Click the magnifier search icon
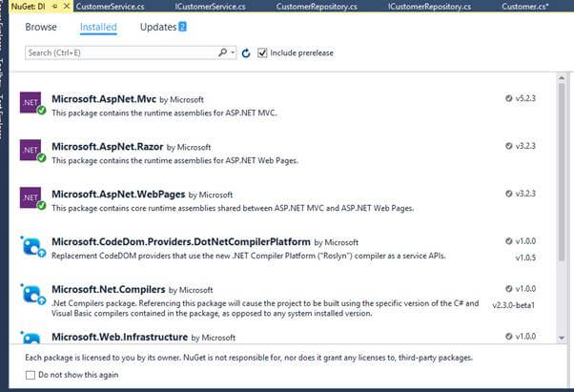Image resolution: width=574 pixels, height=392 pixels. click(x=224, y=52)
